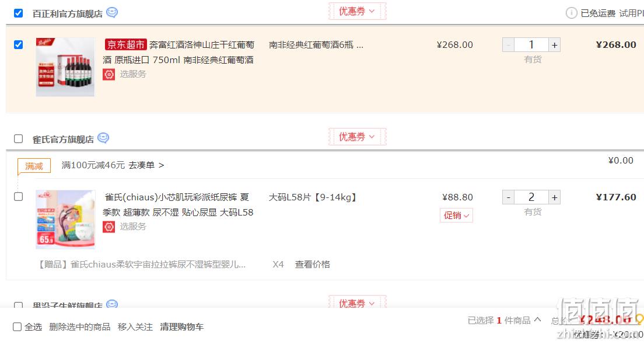
Task: Check the 雀氏官方旗舰店 store checkbox
Action: pos(19,138)
